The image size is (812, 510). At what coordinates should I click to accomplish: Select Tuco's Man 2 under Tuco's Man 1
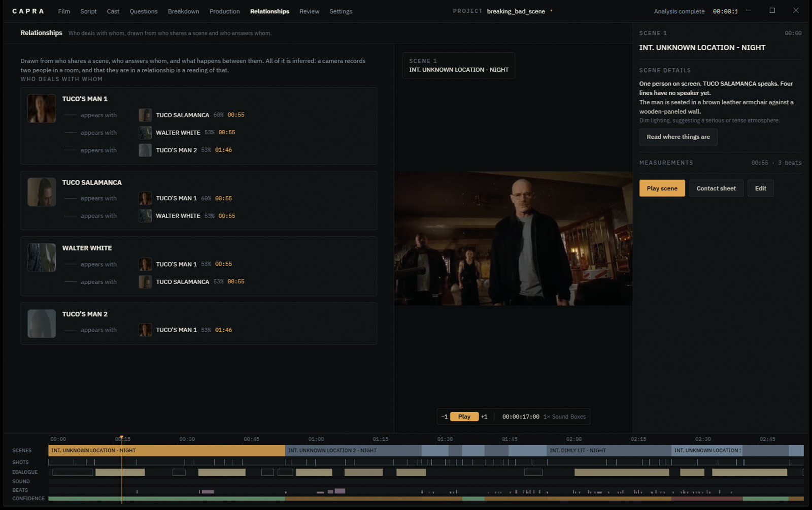click(176, 150)
